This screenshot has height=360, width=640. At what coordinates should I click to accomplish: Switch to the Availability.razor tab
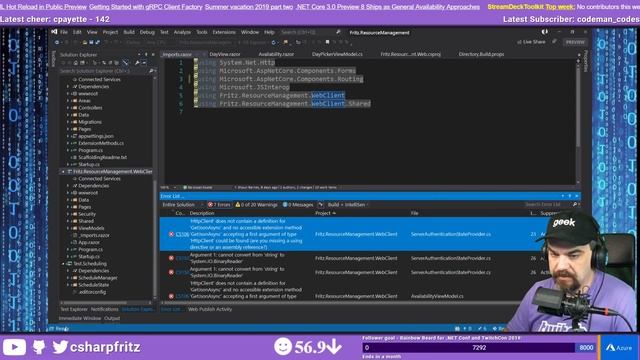click(x=276, y=54)
